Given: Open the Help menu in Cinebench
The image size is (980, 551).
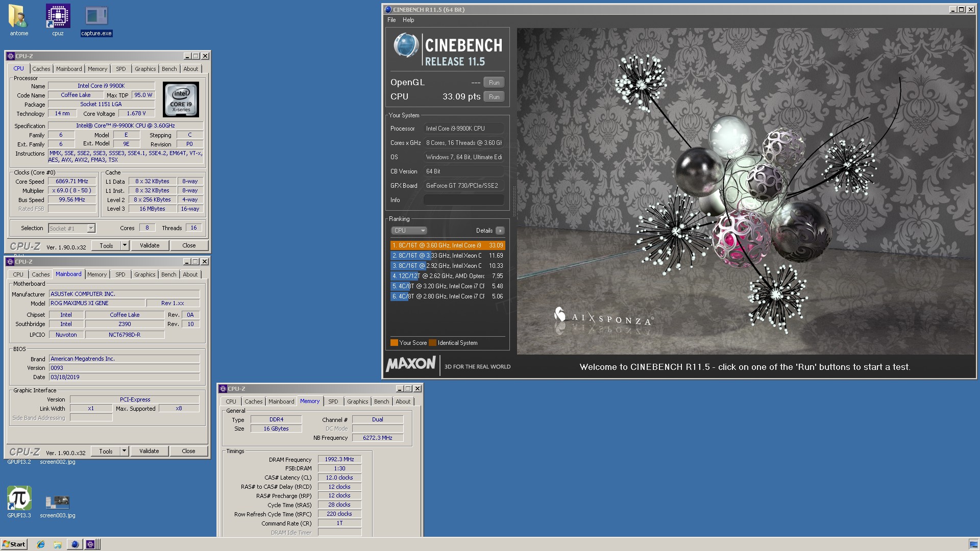Looking at the screenshot, I should coord(408,20).
